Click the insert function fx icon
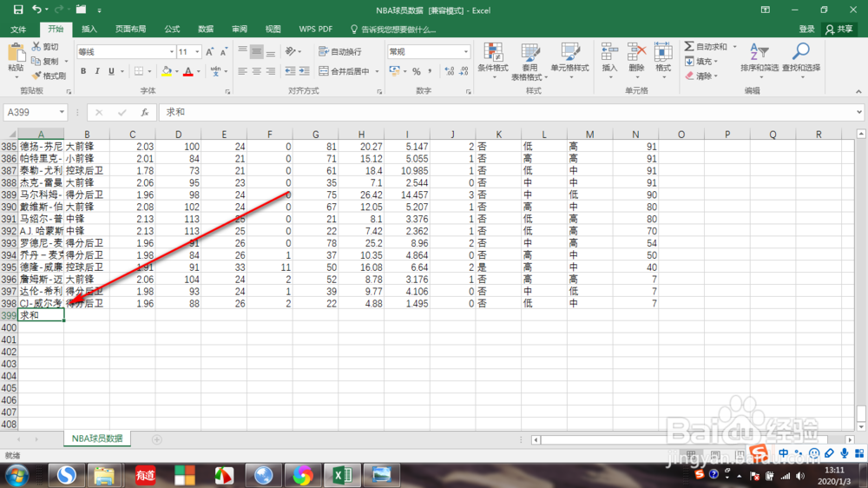The image size is (868, 488). click(144, 112)
